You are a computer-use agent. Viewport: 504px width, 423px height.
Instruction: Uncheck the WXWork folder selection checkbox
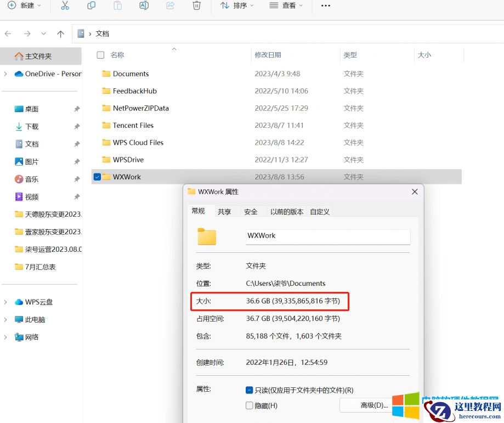tap(97, 177)
